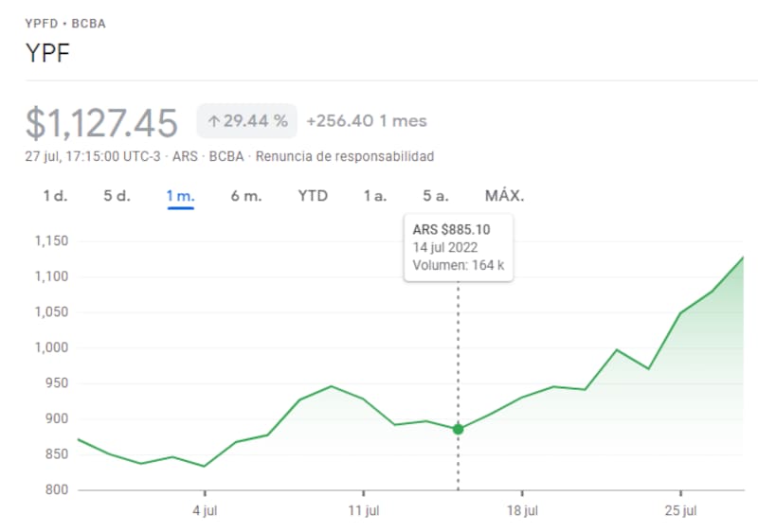The image size is (758, 532).
Task: Click the 29.44 % change badge
Action: 246,121
